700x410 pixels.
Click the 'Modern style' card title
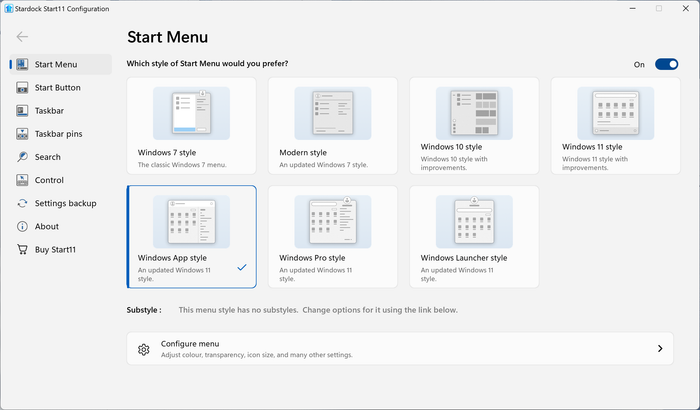303,153
